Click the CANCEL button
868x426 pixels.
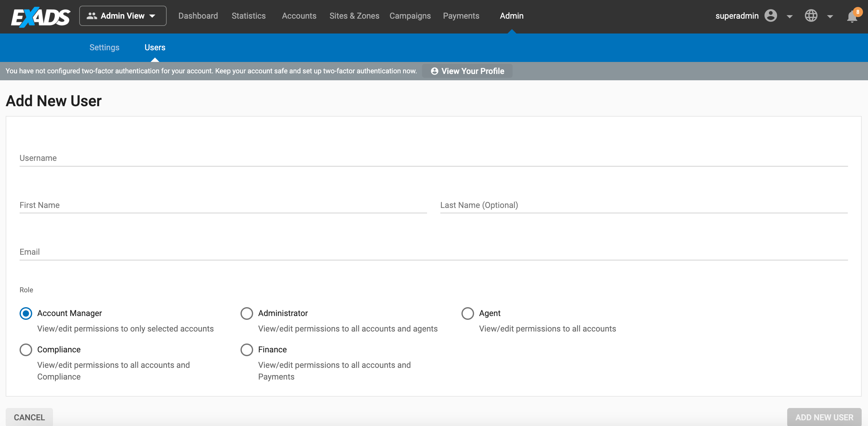tap(29, 417)
